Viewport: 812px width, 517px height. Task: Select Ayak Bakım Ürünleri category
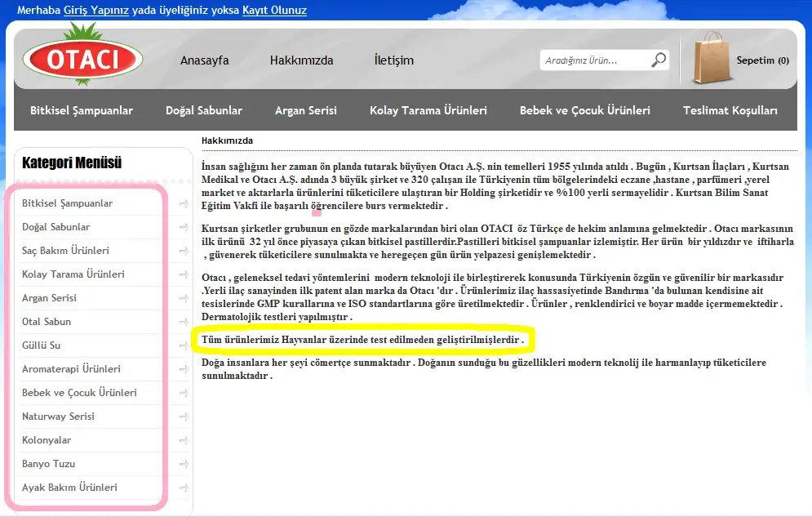(70, 488)
